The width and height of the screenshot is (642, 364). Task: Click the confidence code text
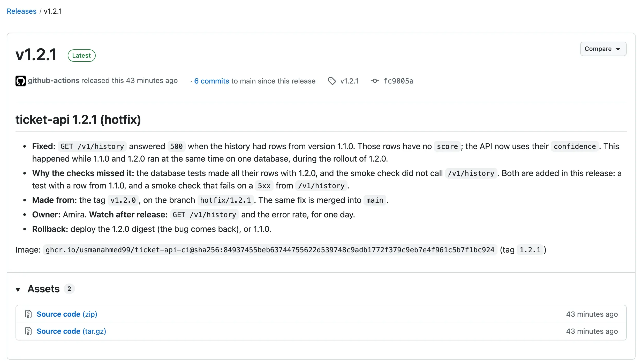coord(575,146)
